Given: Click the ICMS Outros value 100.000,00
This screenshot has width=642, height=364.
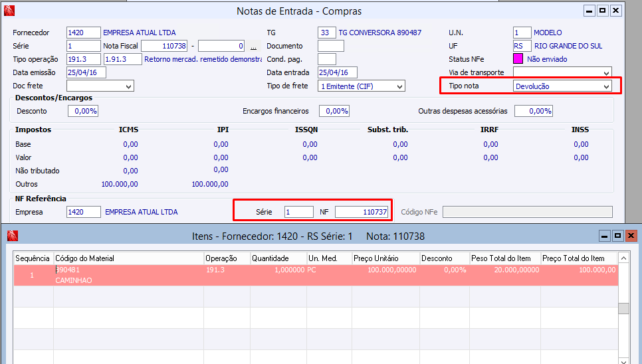Looking at the screenshot, I should [x=120, y=184].
